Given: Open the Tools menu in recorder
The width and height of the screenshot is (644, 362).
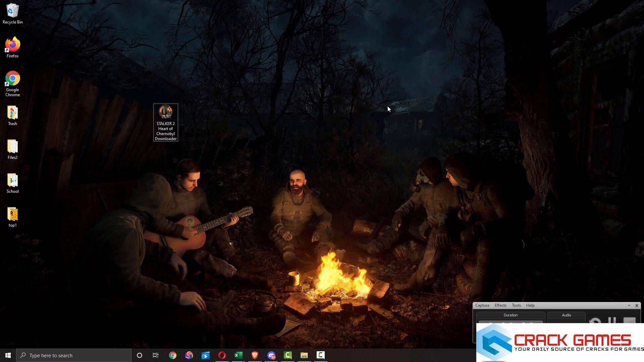Looking at the screenshot, I should tap(516, 305).
